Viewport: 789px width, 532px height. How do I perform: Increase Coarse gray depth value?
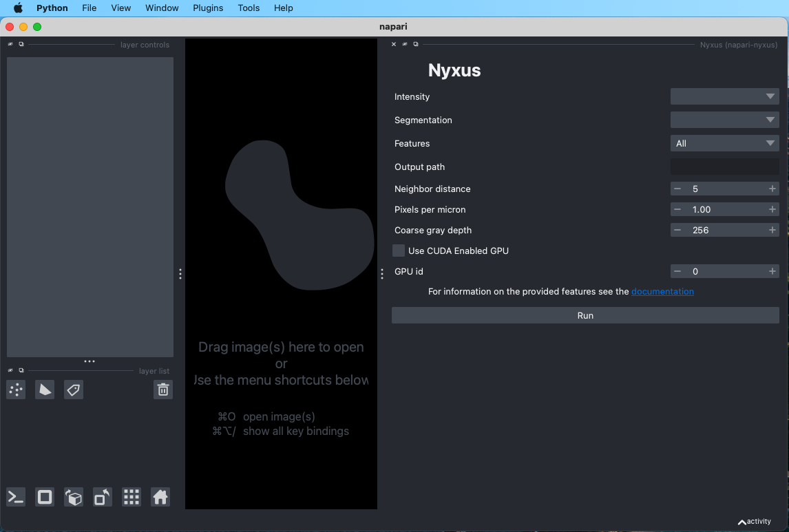[x=772, y=230]
